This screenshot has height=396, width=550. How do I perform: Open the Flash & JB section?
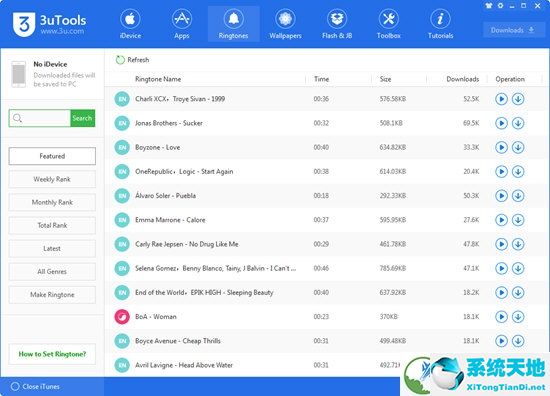[337, 24]
